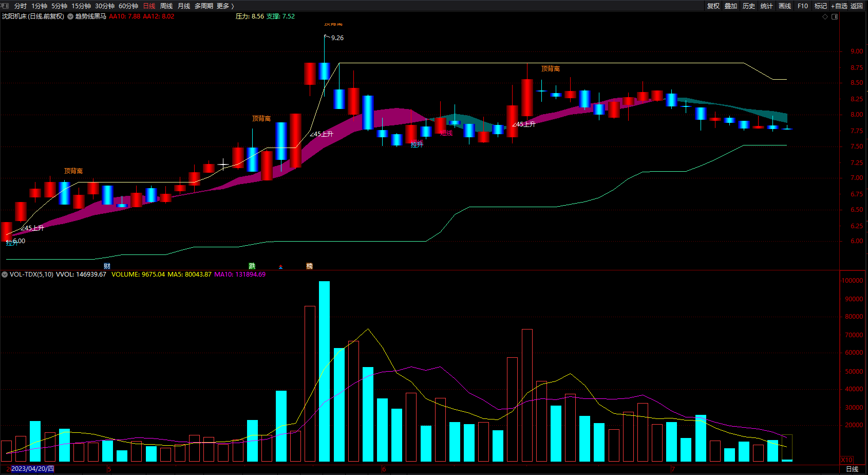Image resolution: width=868 pixels, height=475 pixels.
Task: Toggle the side panel icon near price axis
Action: coord(835,16)
